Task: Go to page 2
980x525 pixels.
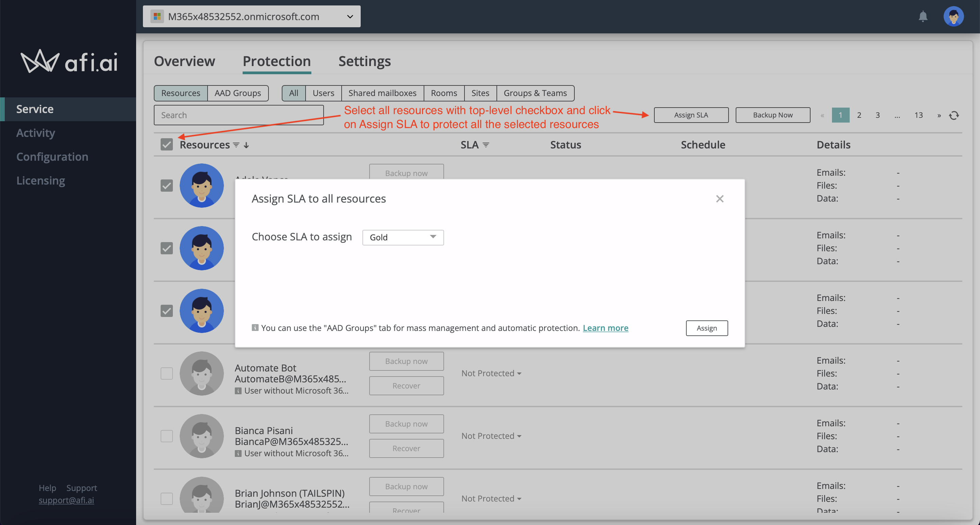Action: (x=859, y=115)
